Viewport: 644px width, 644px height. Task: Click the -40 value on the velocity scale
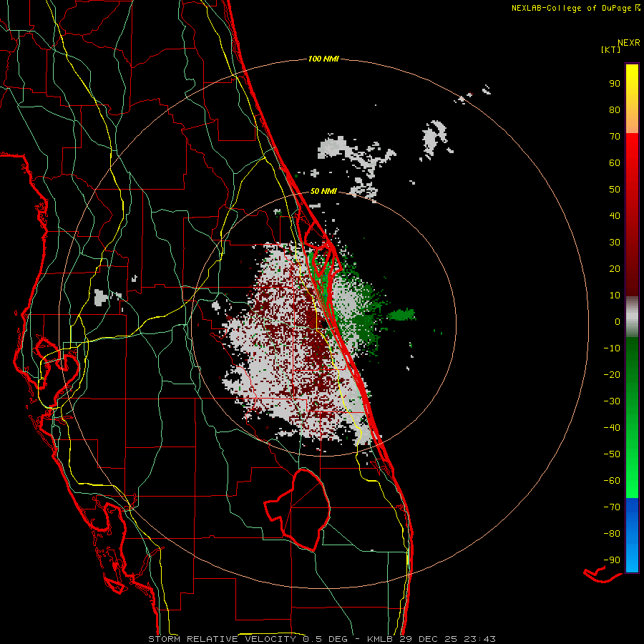pyautogui.click(x=612, y=428)
